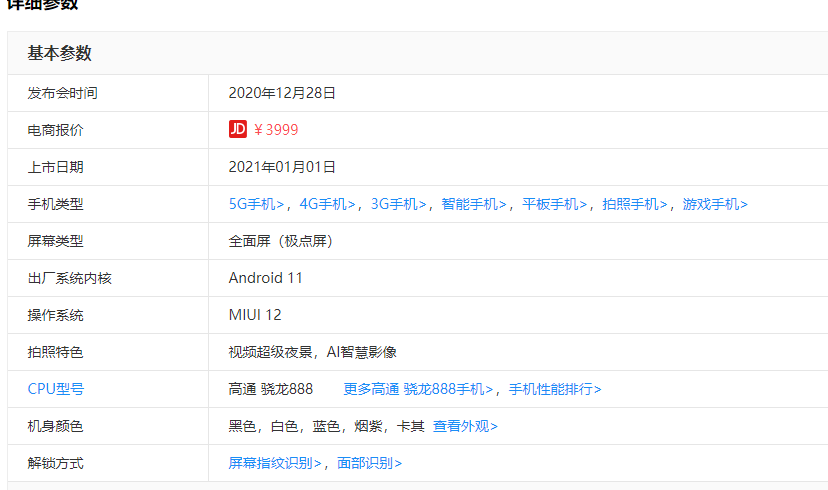
Task: Select the 基本参数 section header
Action: (60, 53)
